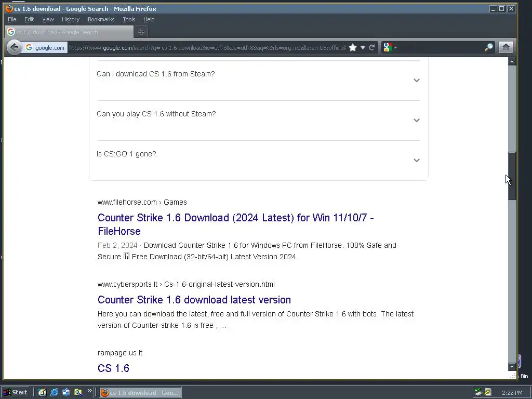Reload the page with the refresh icon
This screenshot has width=532, height=399.
click(x=372, y=47)
